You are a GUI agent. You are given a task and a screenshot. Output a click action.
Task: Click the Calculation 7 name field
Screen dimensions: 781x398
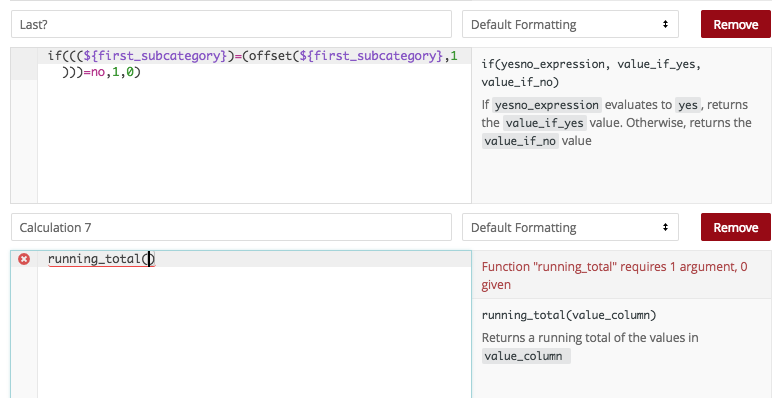(231, 228)
